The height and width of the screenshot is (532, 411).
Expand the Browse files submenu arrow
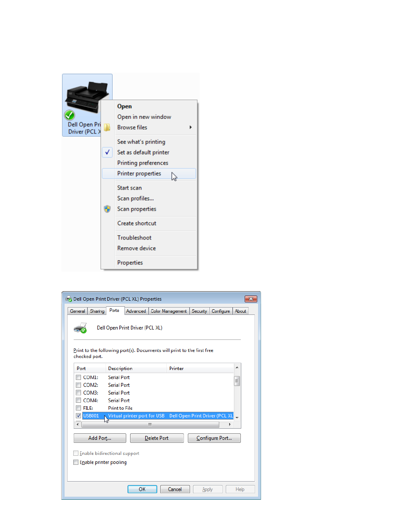coord(190,128)
